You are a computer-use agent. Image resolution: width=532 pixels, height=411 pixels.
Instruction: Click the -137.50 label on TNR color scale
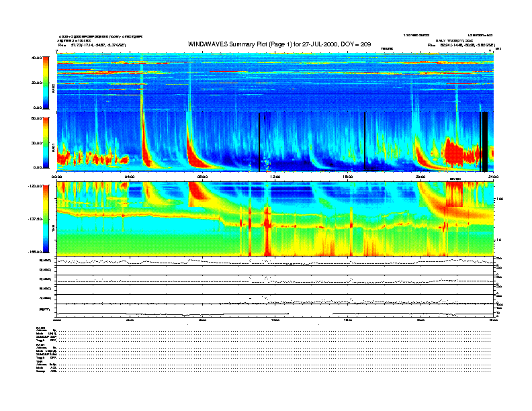coord(35,219)
